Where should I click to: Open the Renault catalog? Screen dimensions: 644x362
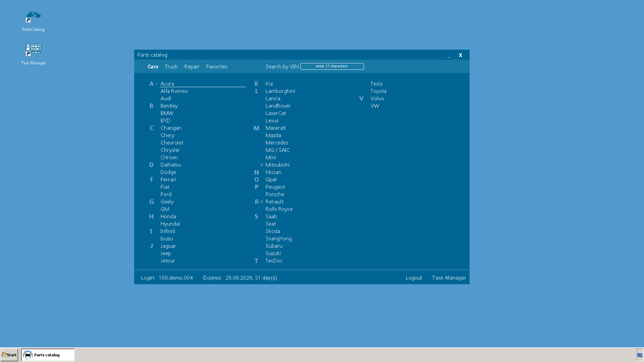click(274, 202)
